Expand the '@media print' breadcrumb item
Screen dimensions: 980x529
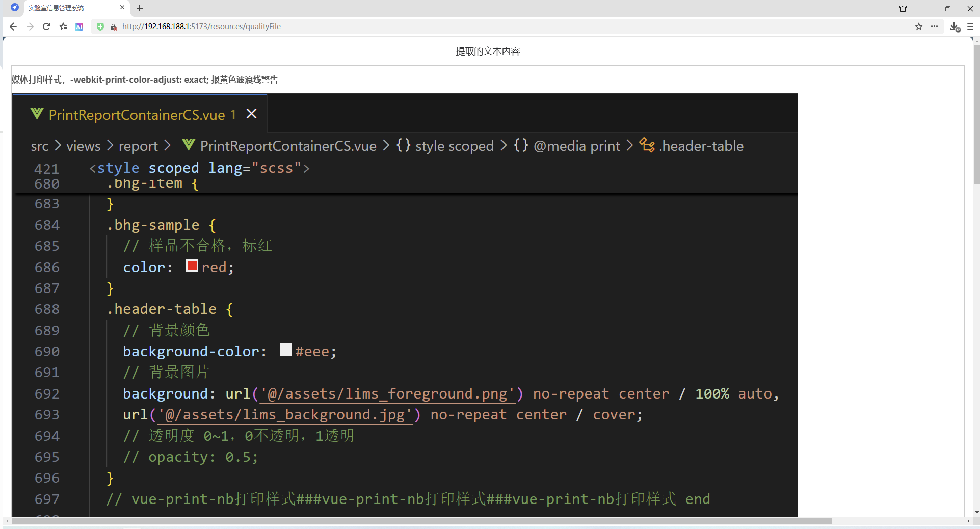pyautogui.click(x=576, y=146)
